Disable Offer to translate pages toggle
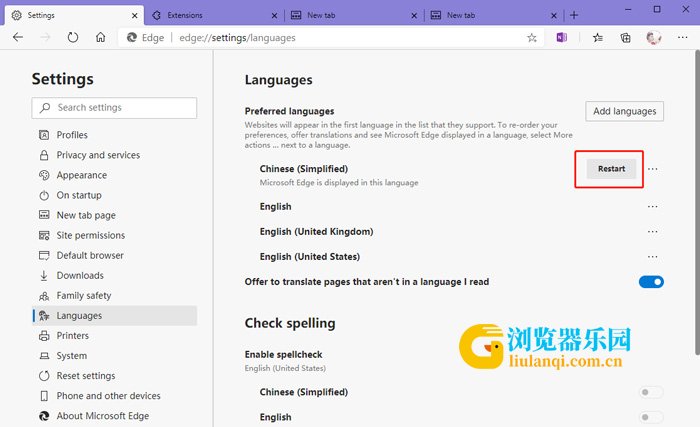The width and height of the screenshot is (700, 427). 651,282
